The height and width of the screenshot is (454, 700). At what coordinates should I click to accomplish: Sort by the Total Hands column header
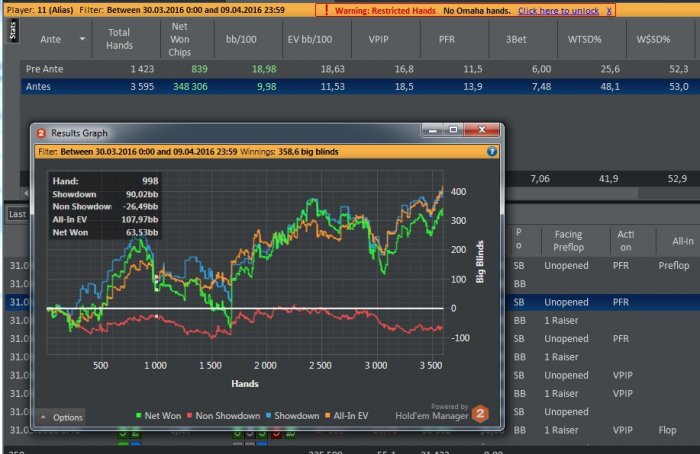click(119, 39)
